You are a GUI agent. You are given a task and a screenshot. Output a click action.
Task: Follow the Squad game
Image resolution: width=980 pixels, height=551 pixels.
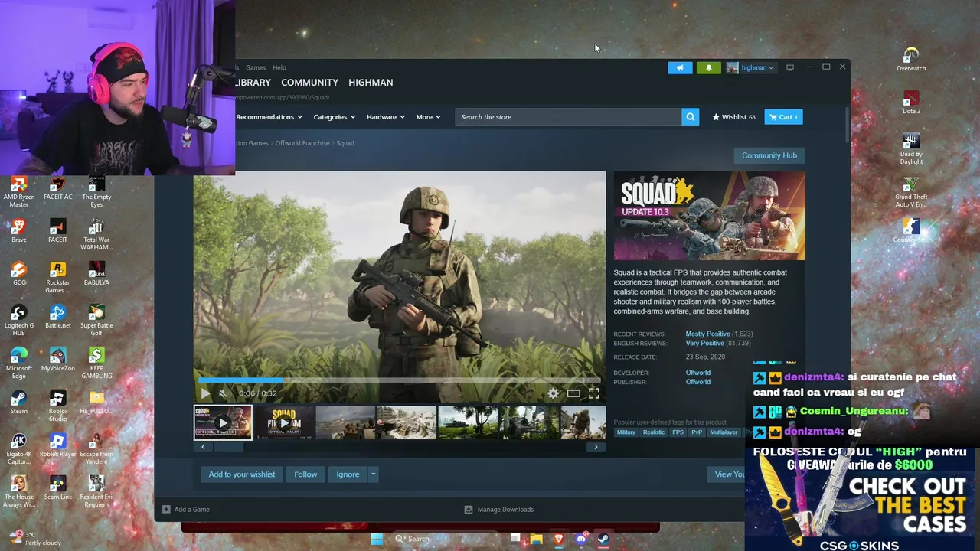pos(305,474)
